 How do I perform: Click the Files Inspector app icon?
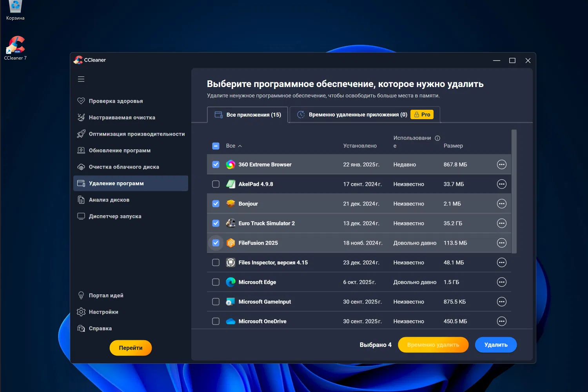tap(231, 263)
